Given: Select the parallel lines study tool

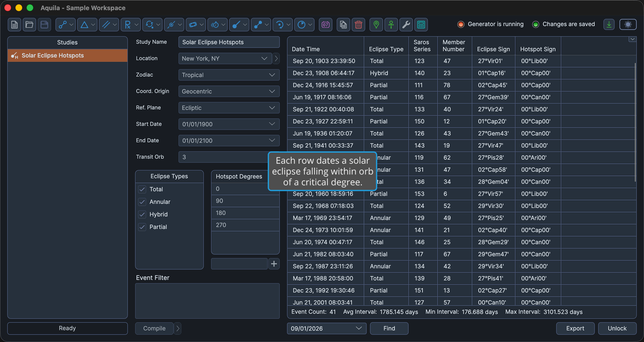Looking at the screenshot, I should pos(109,25).
